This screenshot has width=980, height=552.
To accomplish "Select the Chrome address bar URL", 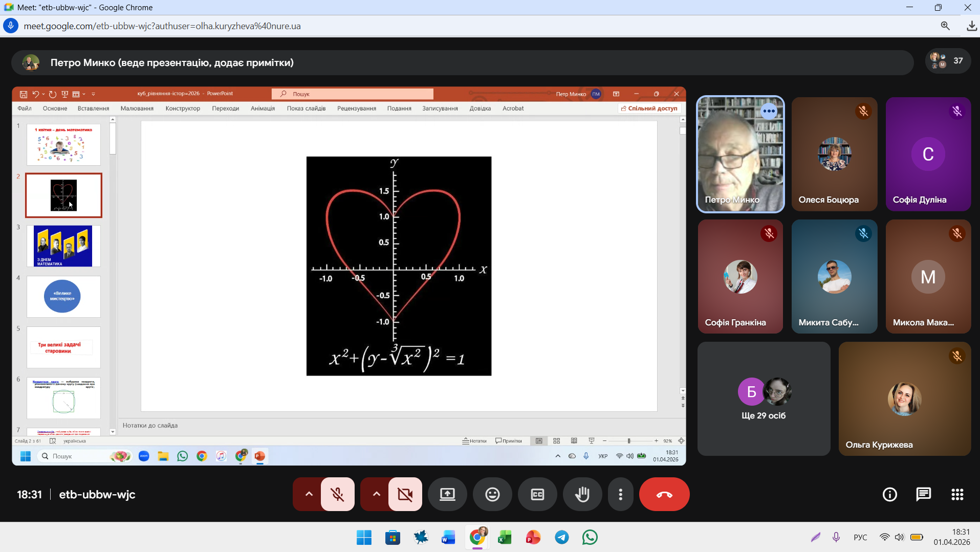I will (162, 26).
